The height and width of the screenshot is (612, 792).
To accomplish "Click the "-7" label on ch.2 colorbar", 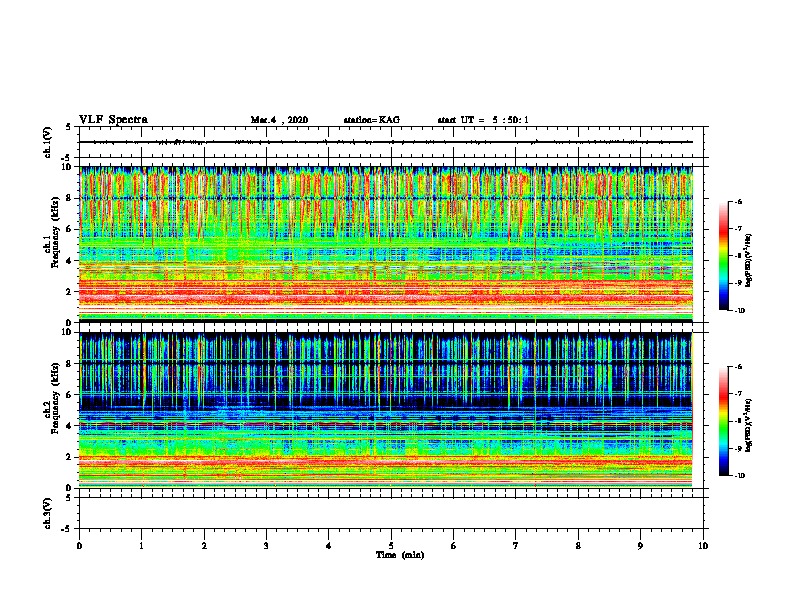I will [x=738, y=394].
